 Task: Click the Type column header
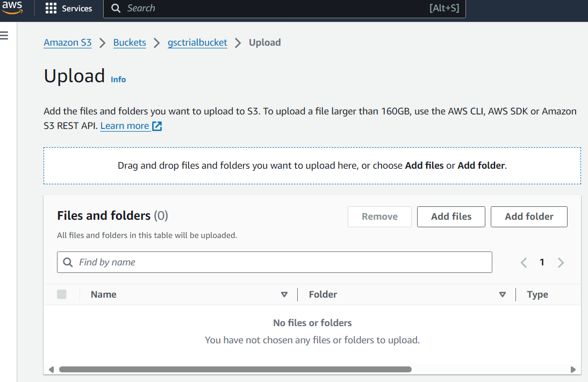[x=537, y=294]
